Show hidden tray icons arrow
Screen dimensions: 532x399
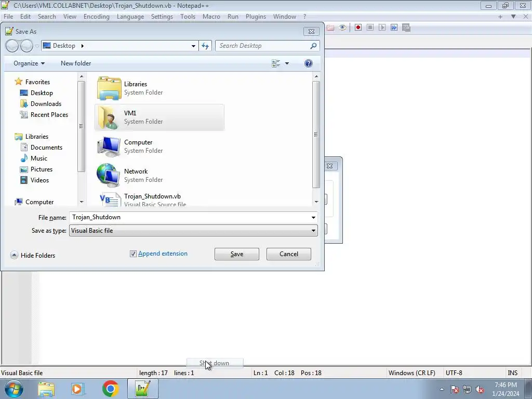pyautogui.click(x=442, y=390)
